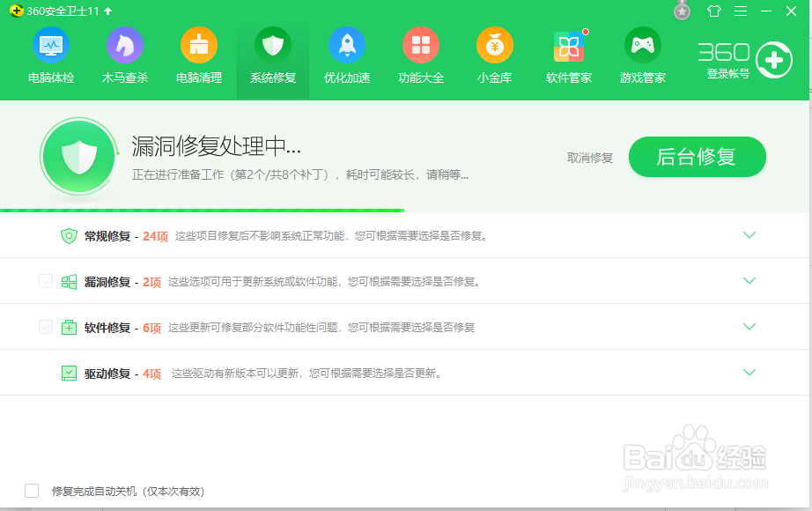This screenshot has height=511, width=812.
Task: Toggle the 软件修复 row checkbox
Action: [x=46, y=327]
